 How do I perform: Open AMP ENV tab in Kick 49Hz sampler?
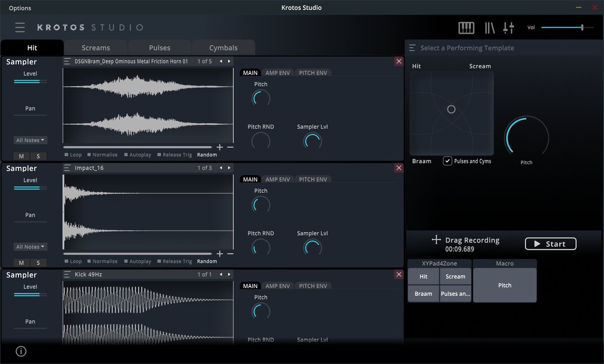click(x=278, y=286)
